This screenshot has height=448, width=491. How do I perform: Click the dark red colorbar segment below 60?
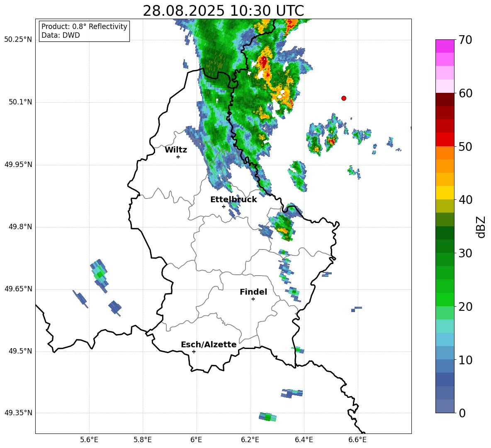pyautogui.click(x=445, y=99)
